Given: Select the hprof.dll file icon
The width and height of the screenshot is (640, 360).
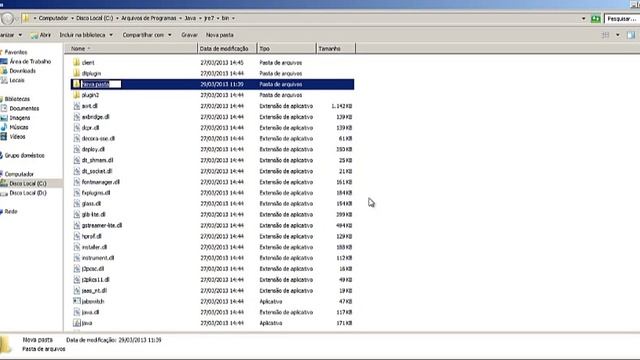Looking at the screenshot, I should click(76, 236).
